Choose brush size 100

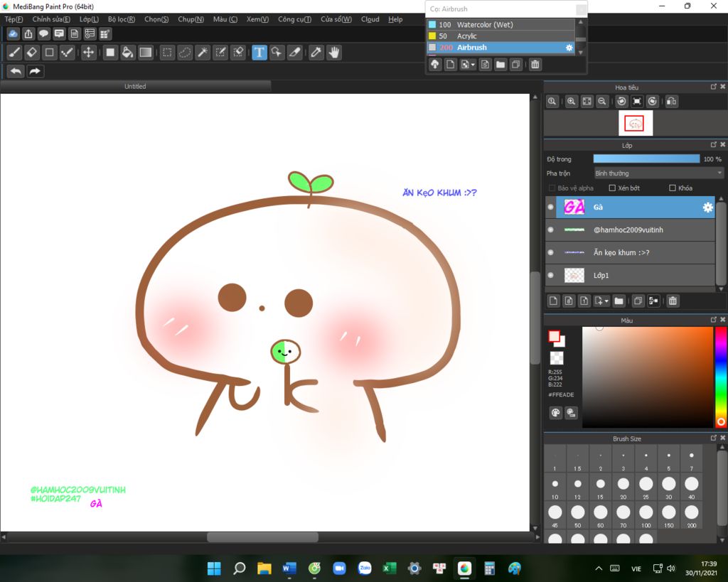click(x=646, y=514)
